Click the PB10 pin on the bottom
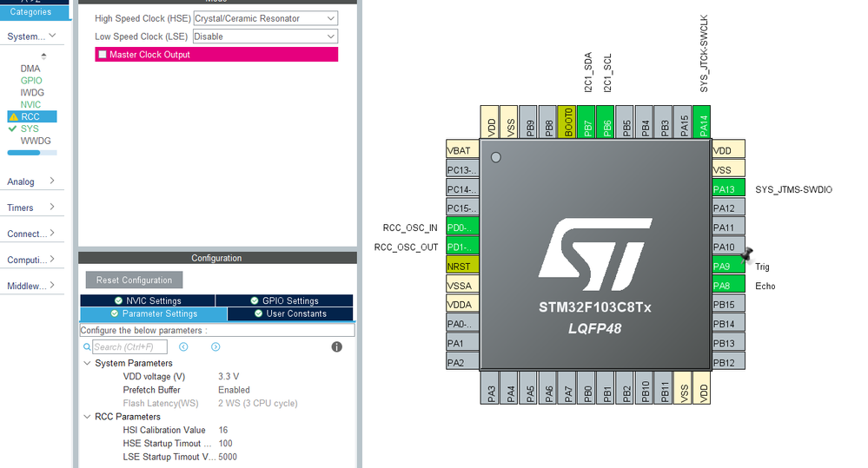868x468 pixels. 645,387
